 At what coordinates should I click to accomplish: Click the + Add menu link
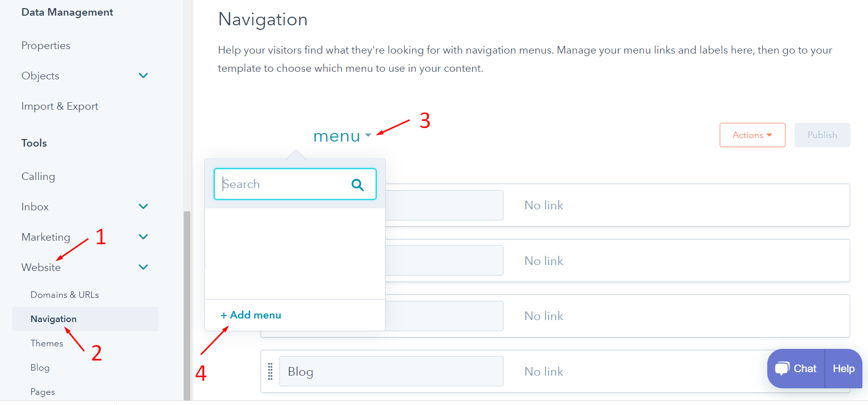251,315
